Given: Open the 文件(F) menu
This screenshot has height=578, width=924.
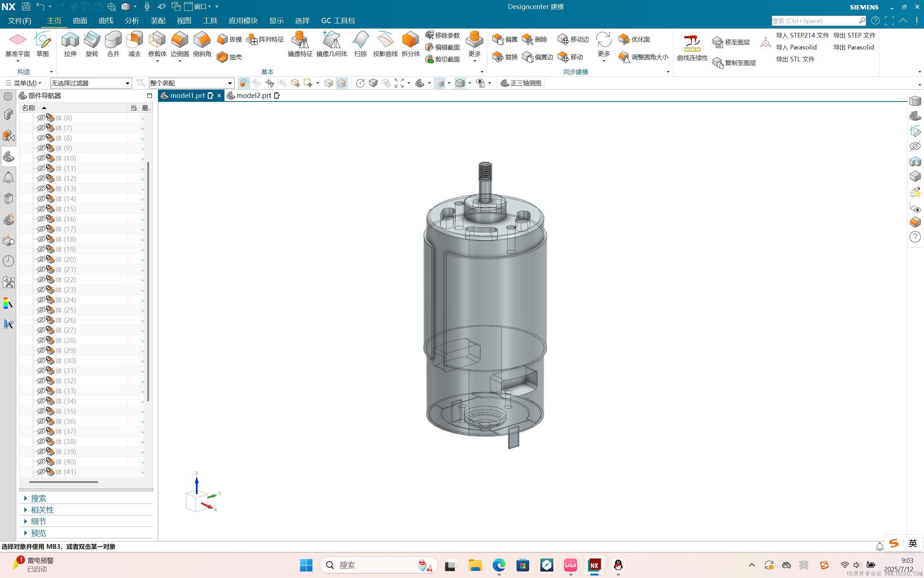Looking at the screenshot, I should (19, 21).
